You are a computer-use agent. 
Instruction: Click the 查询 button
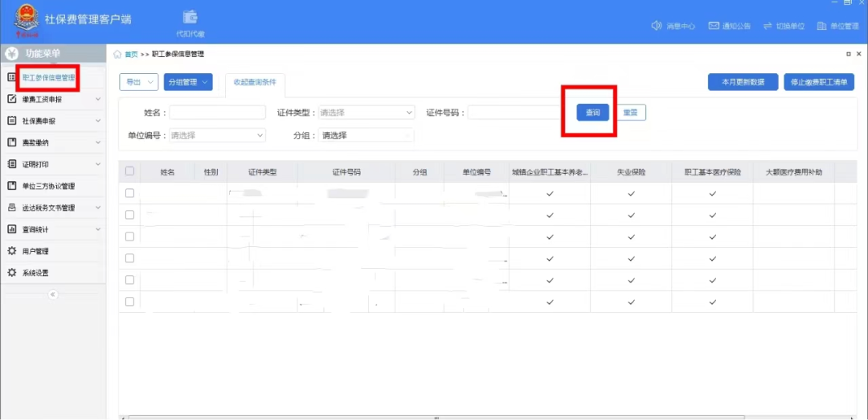(x=593, y=113)
